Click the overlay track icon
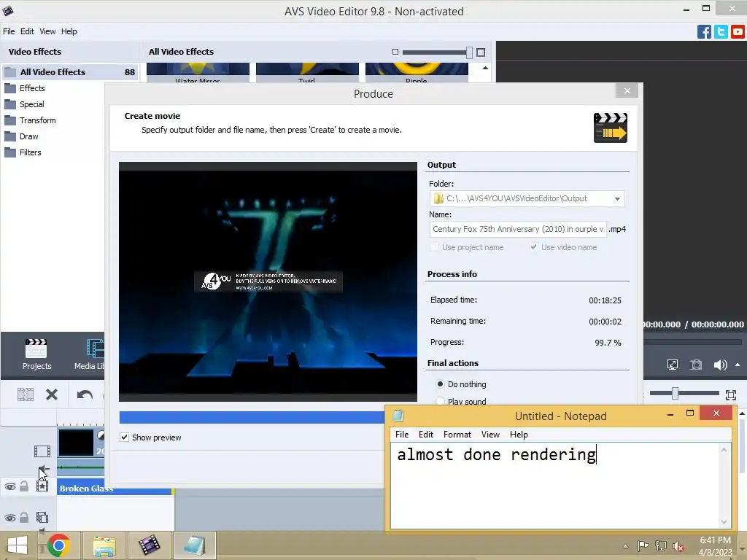The width and height of the screenshot is (747, 560). [42, 517]
